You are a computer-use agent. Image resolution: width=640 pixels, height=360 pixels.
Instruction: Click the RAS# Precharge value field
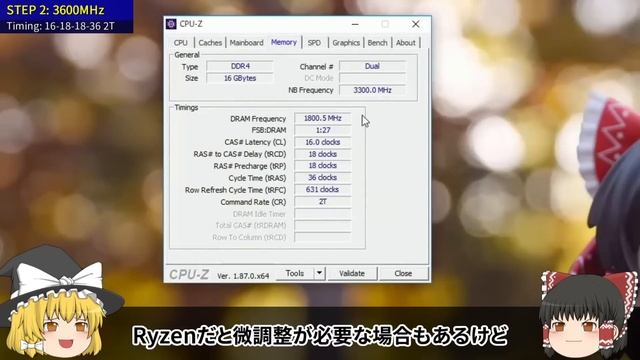pos(322,166)
